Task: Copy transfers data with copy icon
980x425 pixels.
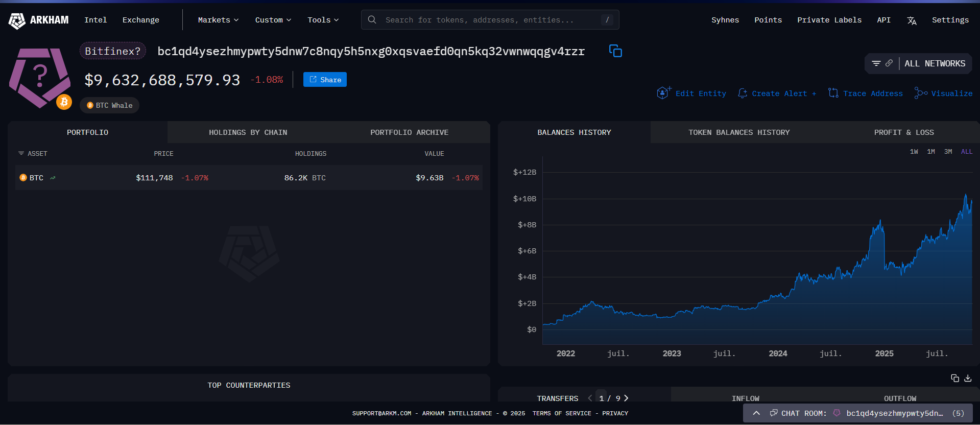Action: (x=954, y=378)
